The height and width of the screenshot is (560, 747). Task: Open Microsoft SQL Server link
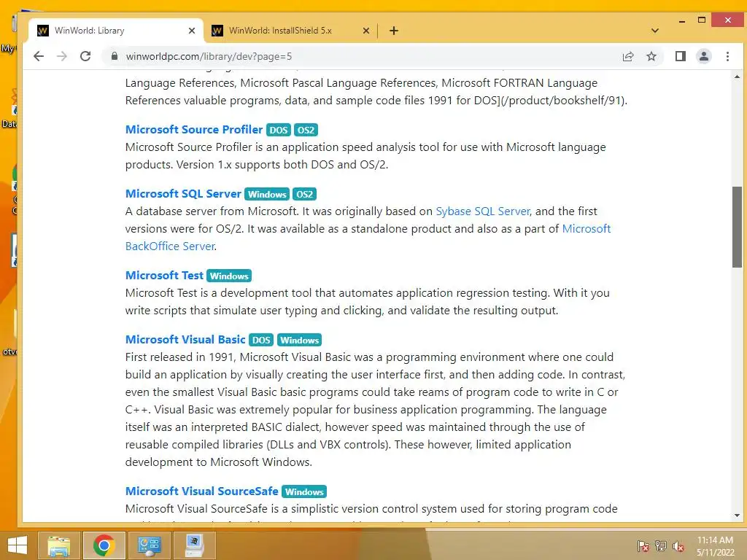click(x=183, y=194)
